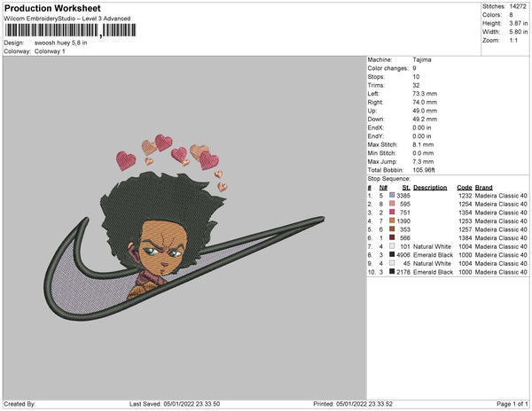
Task: Click the height value '3.87 in'
Action: [519, 23]
